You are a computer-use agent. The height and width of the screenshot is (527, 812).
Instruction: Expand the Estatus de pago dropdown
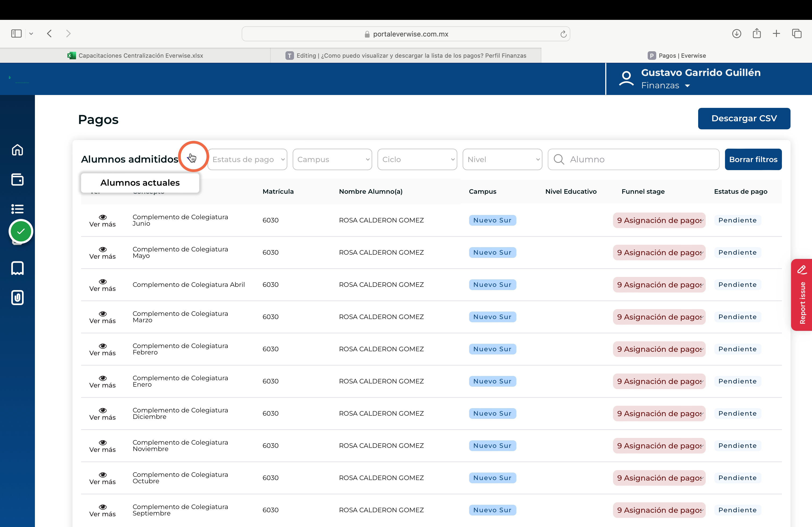point(247,159)
